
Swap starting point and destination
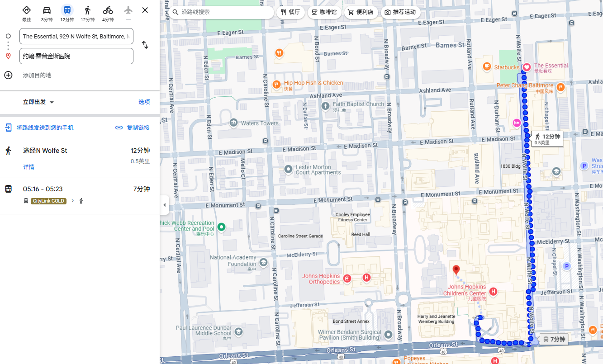[x=145, y=45]
